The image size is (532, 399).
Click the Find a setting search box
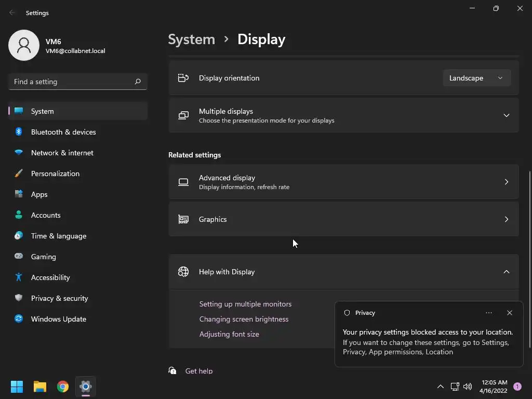(73, 82)
